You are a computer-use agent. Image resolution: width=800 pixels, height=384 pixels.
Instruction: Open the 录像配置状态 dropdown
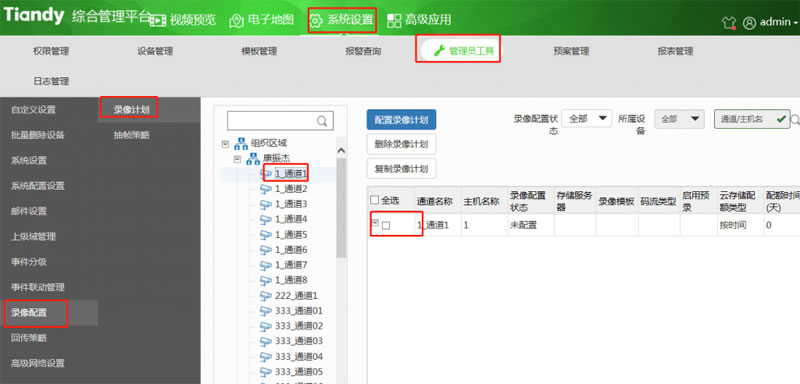click(x=586, y=119)
